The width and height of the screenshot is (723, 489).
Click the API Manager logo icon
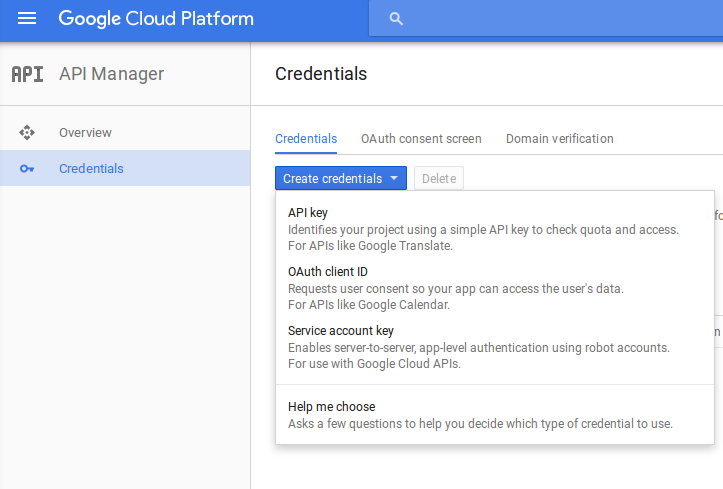[27, 74]
